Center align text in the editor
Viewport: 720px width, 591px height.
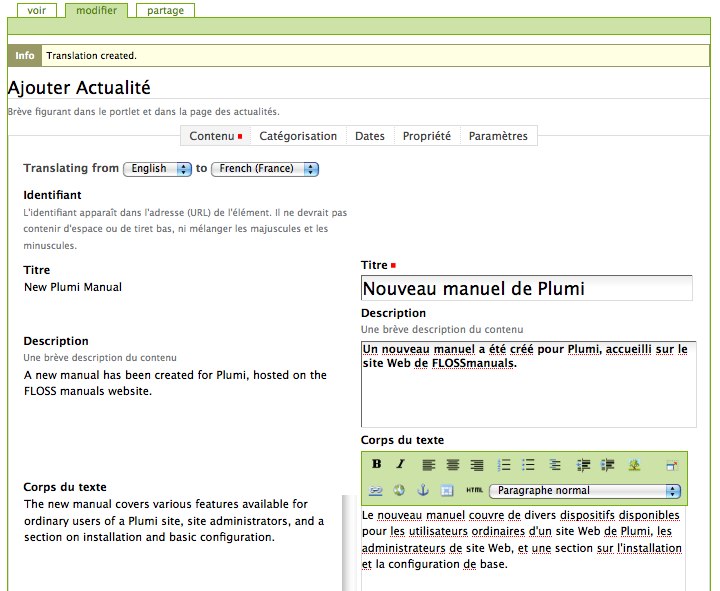(x=453, y=465)
